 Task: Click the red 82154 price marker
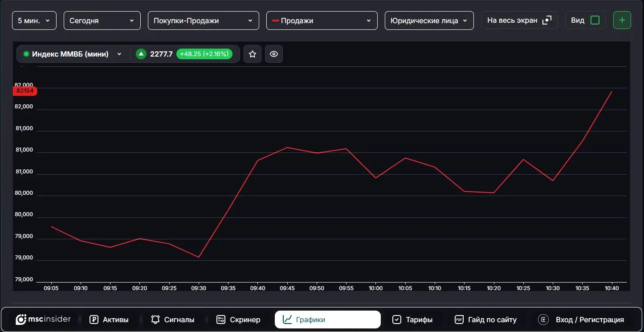[25, 90]
